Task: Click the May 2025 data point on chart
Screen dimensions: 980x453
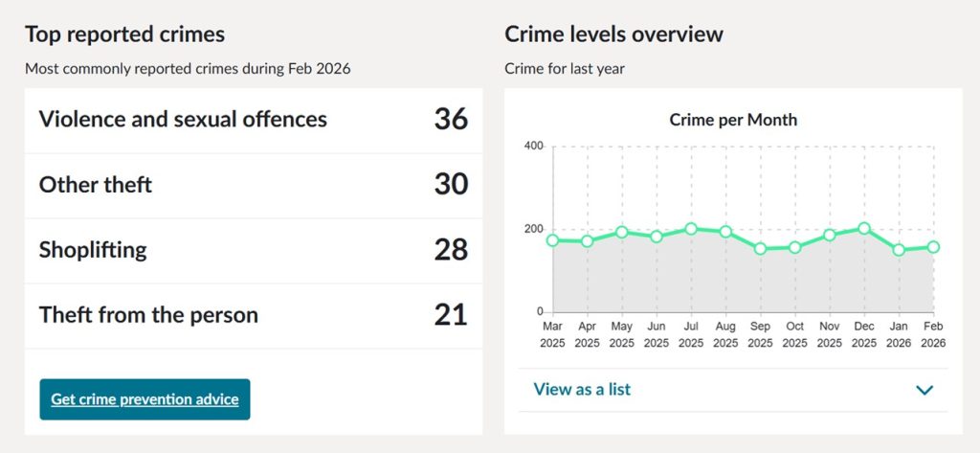Action: pos(622,232)
